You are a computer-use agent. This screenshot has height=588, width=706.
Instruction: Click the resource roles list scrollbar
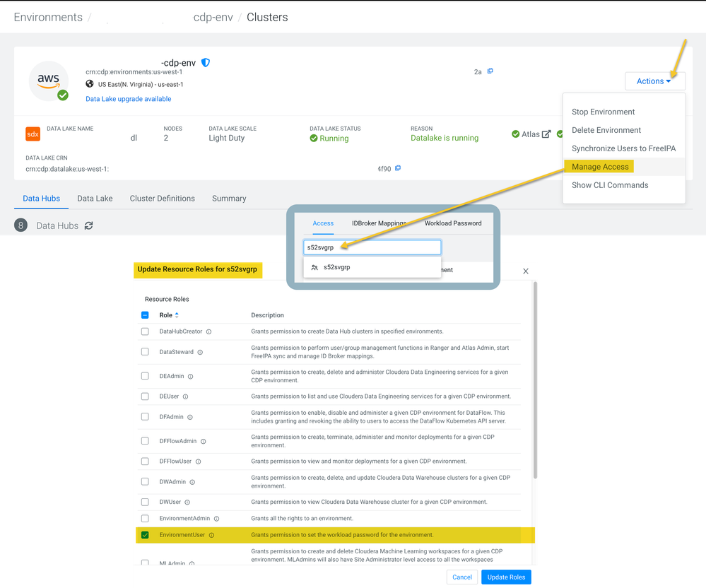pyautogui.click(x=535, y=380)
